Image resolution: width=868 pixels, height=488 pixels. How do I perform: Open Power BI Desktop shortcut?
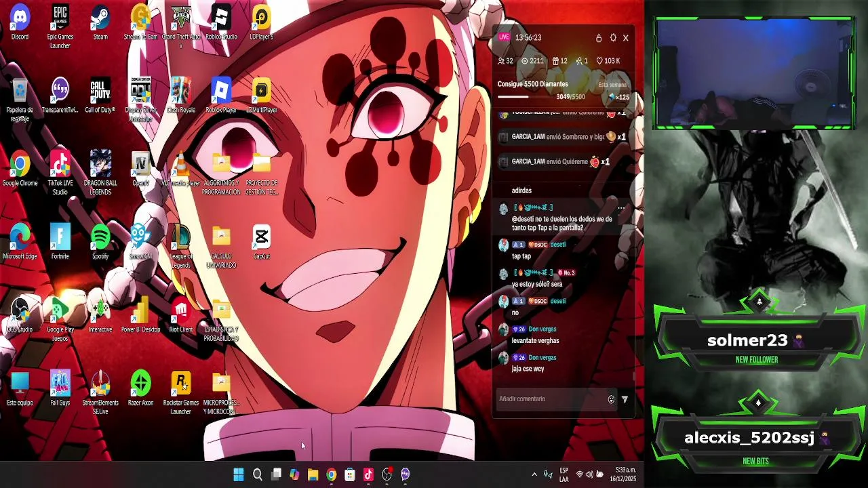click(140, 315)
